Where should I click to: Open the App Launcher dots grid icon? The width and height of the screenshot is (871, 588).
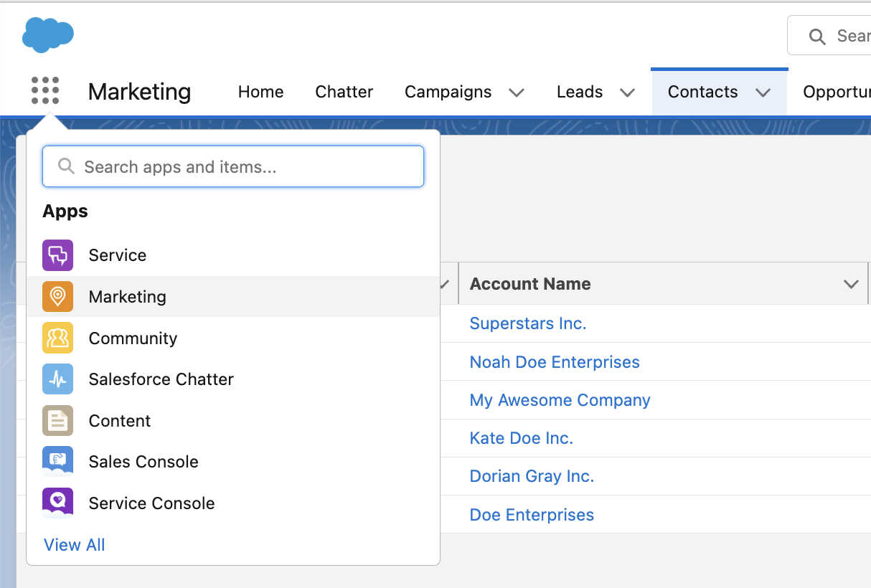(x=45, y=91)
